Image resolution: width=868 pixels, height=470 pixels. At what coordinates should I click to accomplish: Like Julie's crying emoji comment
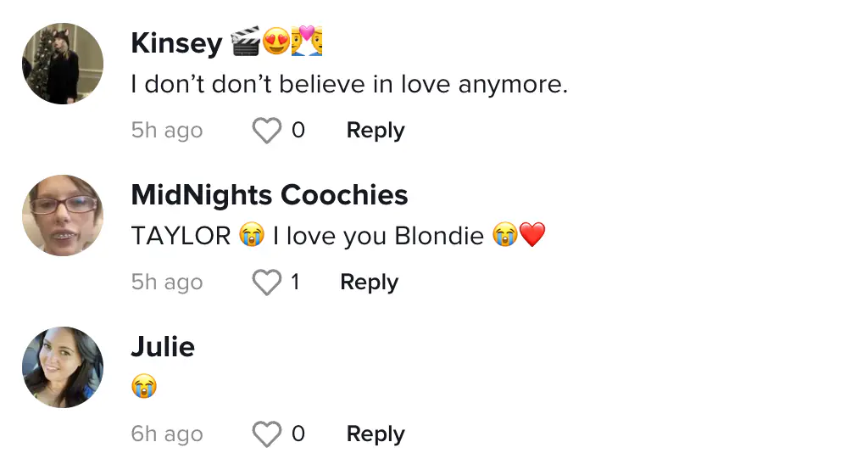click(x=267, y=434)
